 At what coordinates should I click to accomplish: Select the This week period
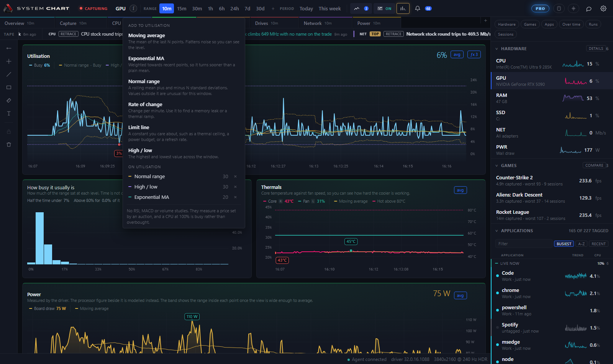329,8
